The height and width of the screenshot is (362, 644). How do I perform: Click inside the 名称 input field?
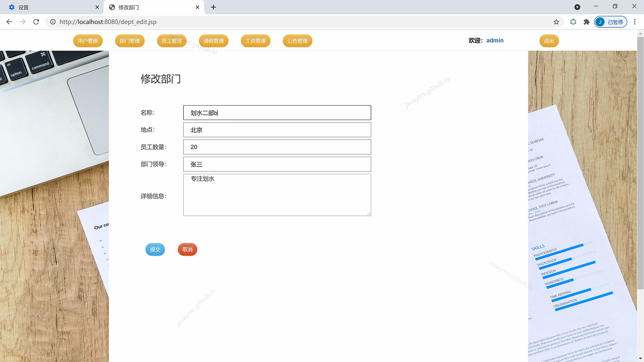(x=277, y=113)
